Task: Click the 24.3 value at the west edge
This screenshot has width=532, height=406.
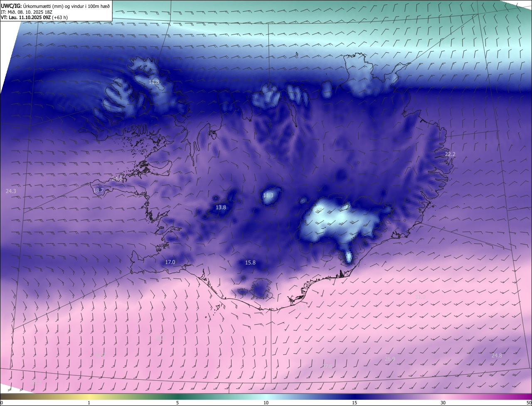Action: point(11,191)
